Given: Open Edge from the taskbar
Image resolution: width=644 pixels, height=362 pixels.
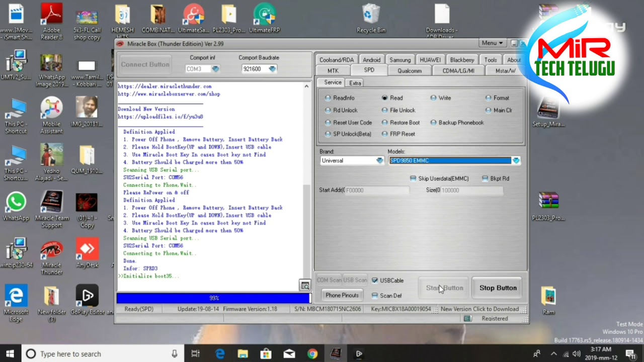Looking at the screenshot, I should pyautogui.click(x=220, y=353).
